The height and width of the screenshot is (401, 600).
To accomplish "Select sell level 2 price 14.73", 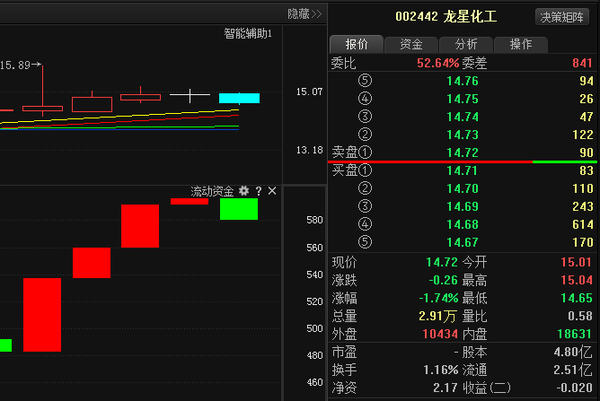I will pos(463,135).
